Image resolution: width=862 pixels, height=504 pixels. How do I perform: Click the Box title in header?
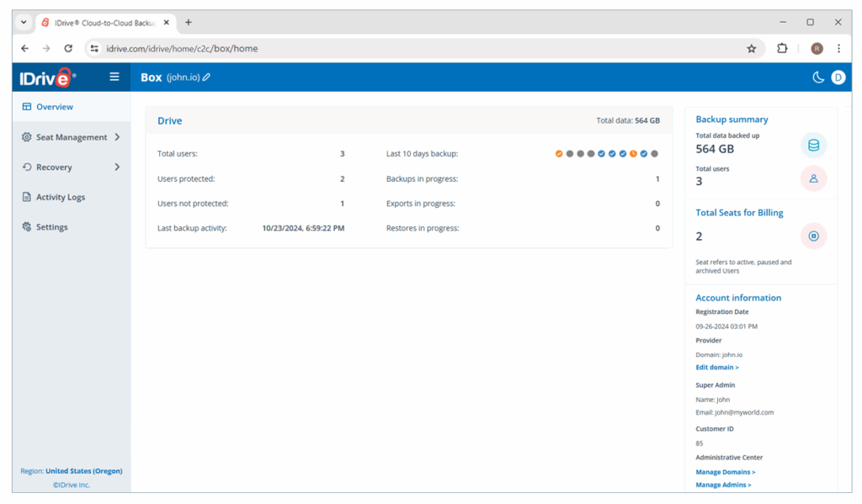click(152, 77)
